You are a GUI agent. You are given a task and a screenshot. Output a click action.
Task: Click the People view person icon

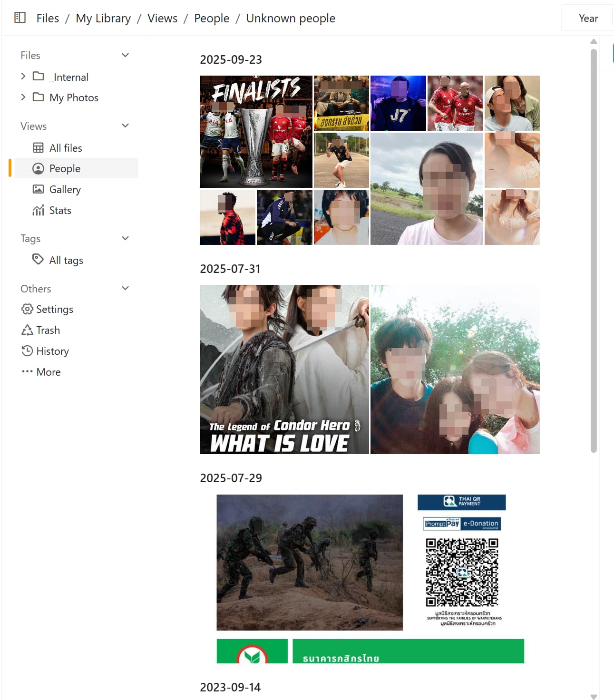[x=38, y=169]
